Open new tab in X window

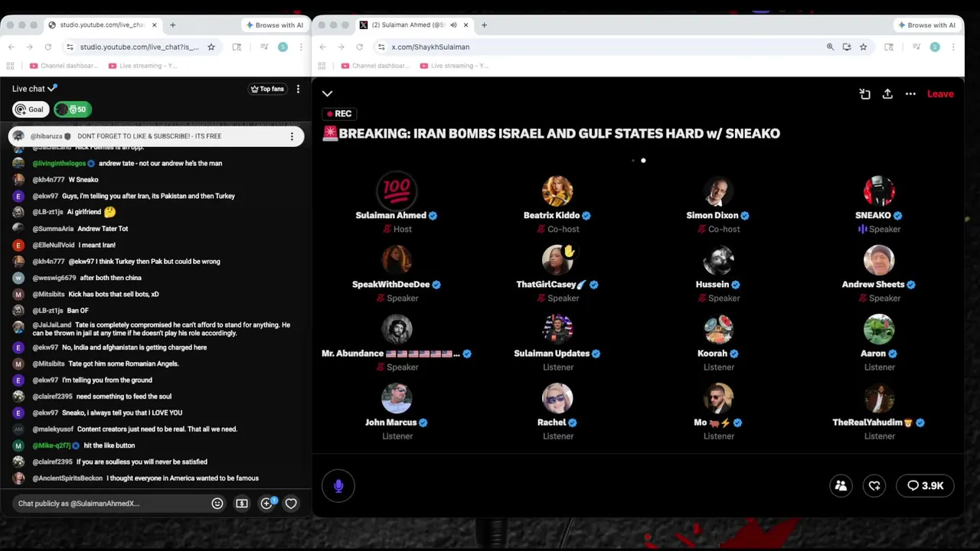[x=484, y=25]
